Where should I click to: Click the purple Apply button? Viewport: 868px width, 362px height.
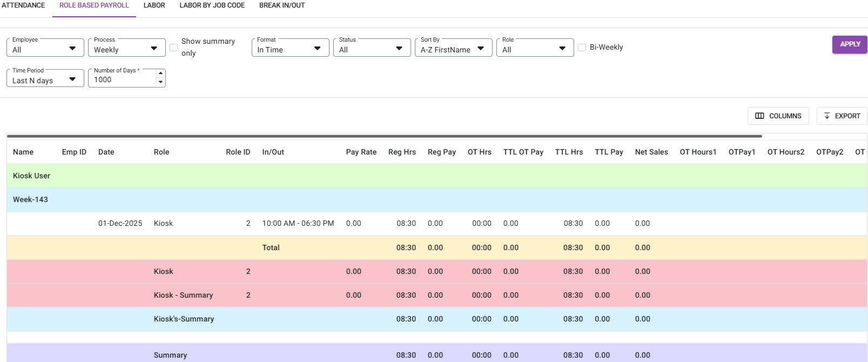coord(849,44)
